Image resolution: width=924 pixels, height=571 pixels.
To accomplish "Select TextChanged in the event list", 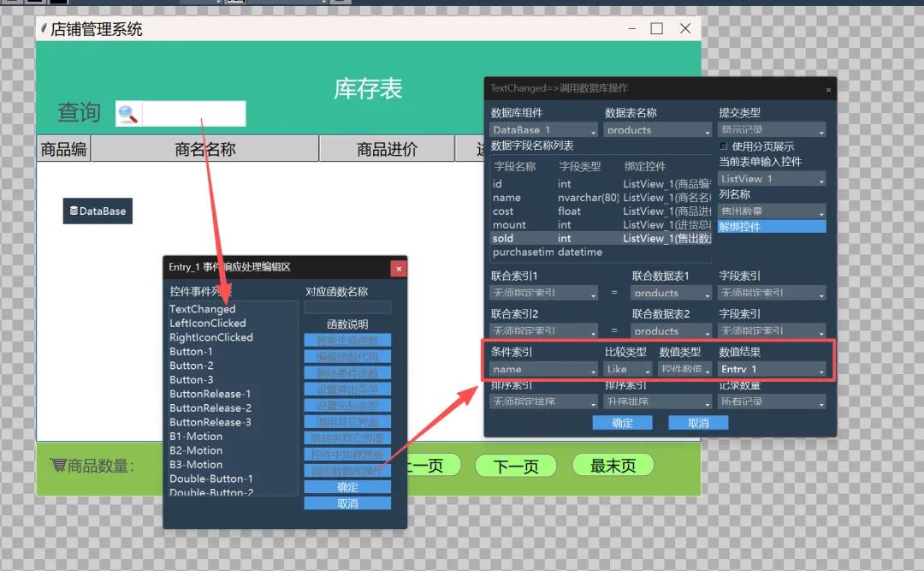I will [x=233, y=308].
